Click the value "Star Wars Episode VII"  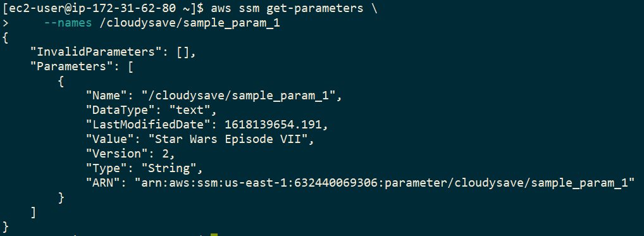tap(224, 139)
